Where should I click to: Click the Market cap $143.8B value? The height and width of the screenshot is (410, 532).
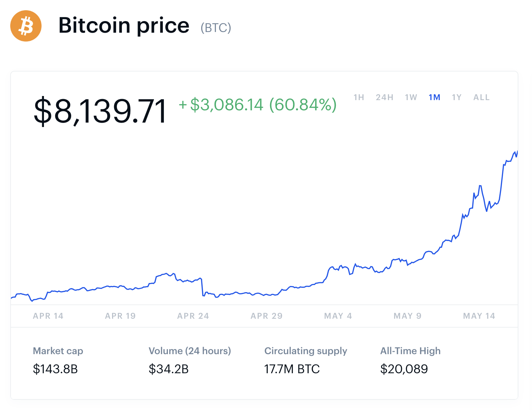click(x=56, y=369)
